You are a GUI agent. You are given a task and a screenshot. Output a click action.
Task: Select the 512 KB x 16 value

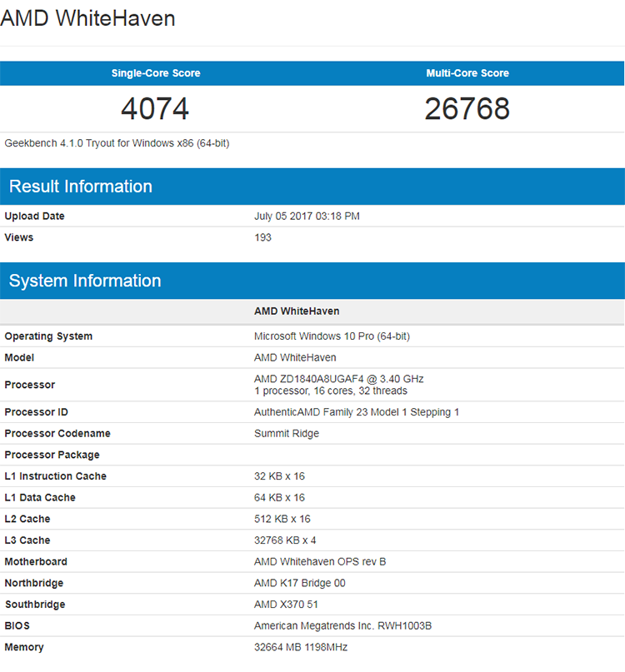[x=282, y=519]
